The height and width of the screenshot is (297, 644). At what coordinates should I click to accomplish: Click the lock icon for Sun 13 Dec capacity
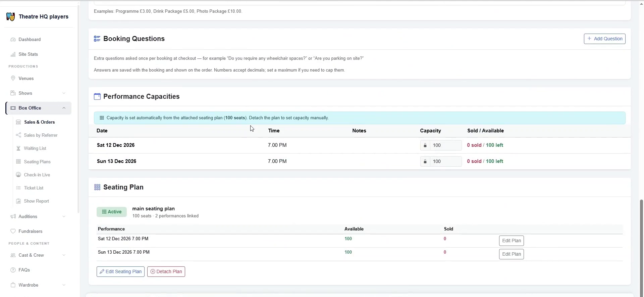(425, 161)
